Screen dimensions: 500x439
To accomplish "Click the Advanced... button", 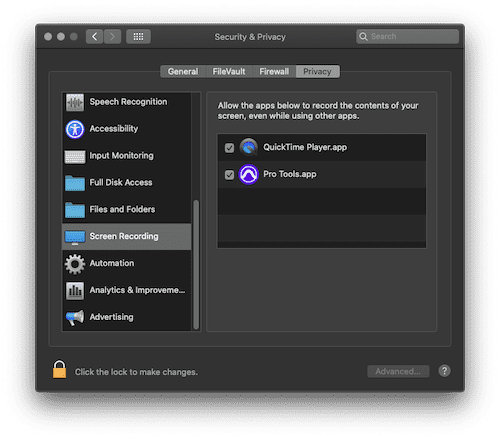I will pyautogui.click(x=398, y=371).
